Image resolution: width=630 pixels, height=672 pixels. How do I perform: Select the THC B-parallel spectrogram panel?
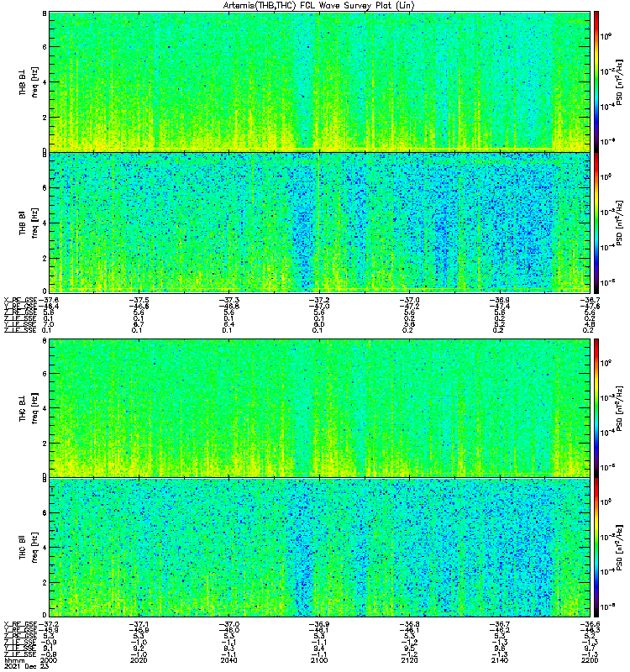tap(320, 548)
